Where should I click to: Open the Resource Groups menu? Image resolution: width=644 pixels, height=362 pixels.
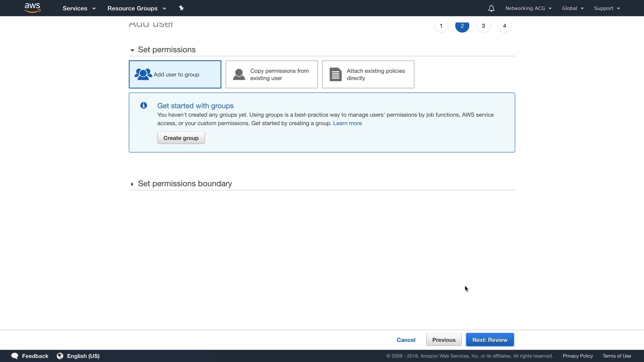(137, 8)
